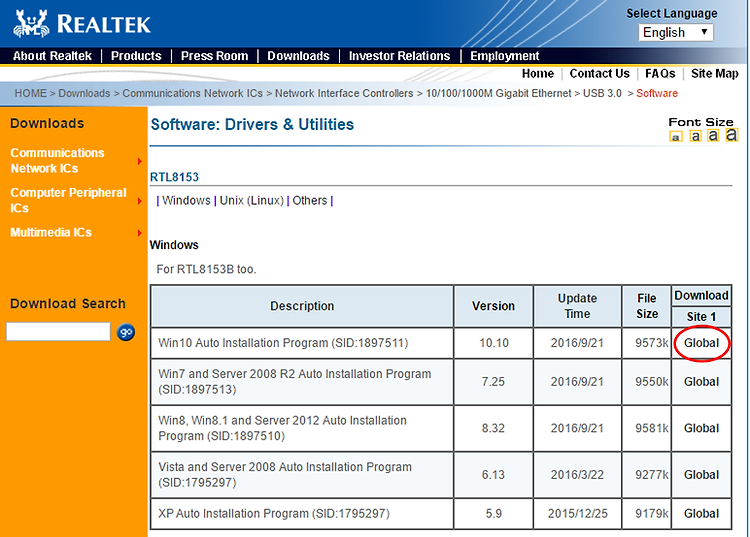Go to the Home link
Screen dimensions: 750x537
[x=538, y=74]
